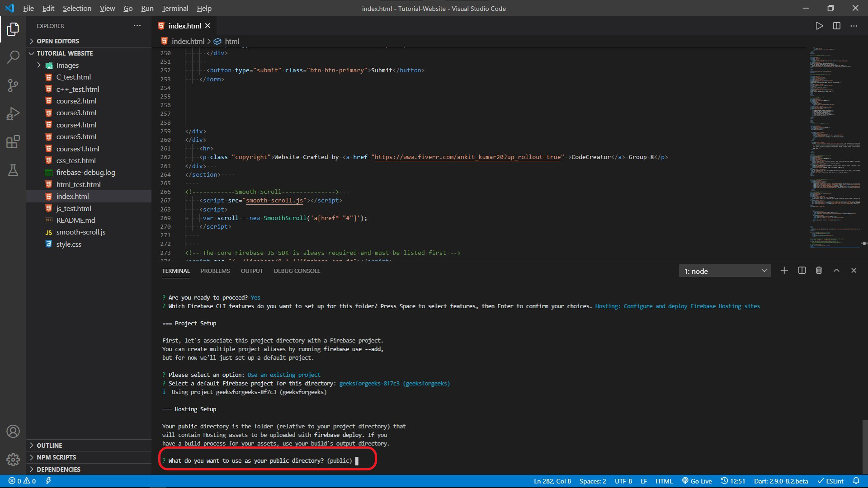Toggle Go Live server in status bar

point(697,481)
